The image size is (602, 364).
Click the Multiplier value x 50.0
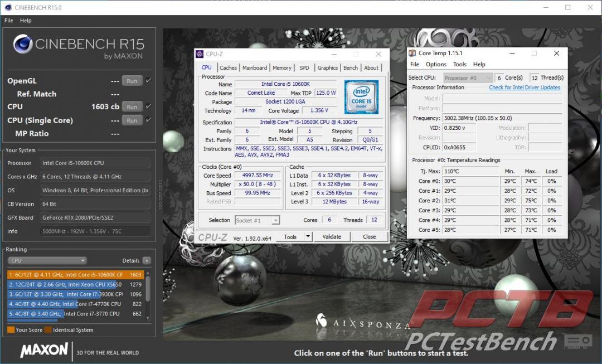coord(258,184)
